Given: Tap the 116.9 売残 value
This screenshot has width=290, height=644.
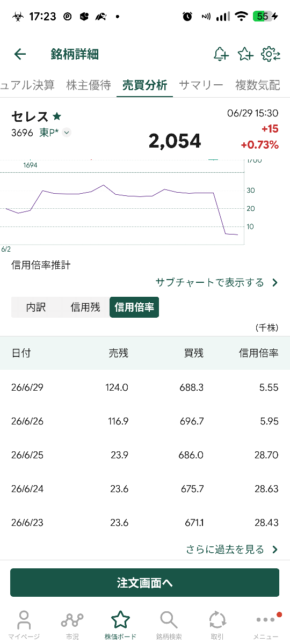Looking at the screenshot, I should click(119, 421).
